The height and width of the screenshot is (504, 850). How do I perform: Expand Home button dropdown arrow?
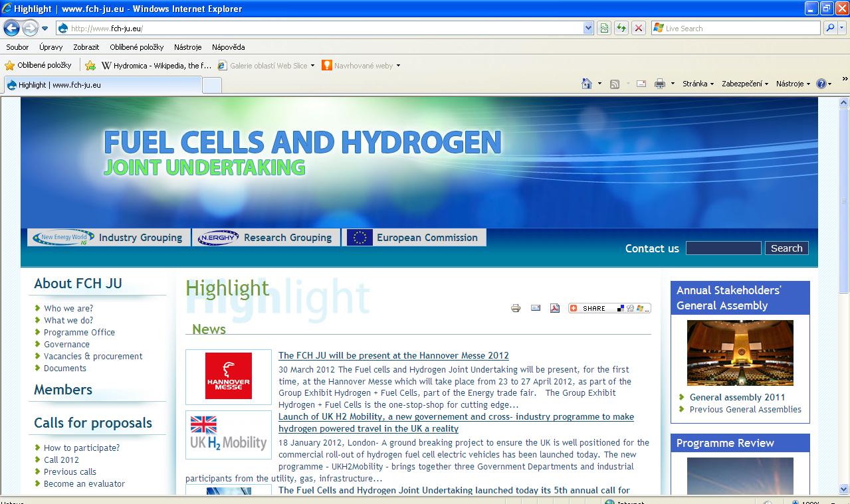[x=599, y=84]
